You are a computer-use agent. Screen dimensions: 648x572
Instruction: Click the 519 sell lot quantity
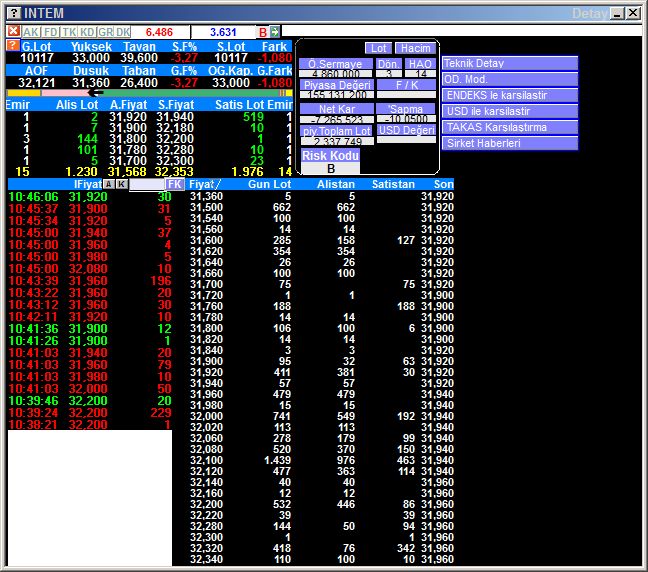click(x=253, y=117)
